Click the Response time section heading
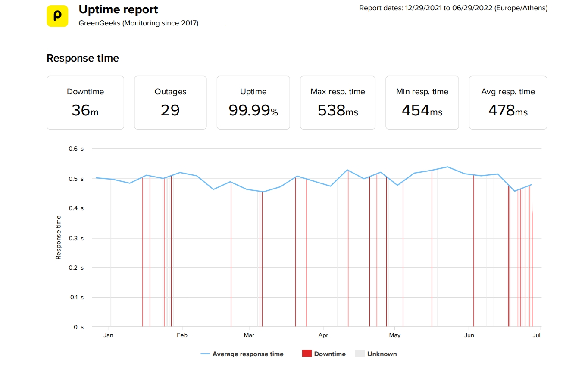This screenshot has width=588, height=366. tap(83, 58)
